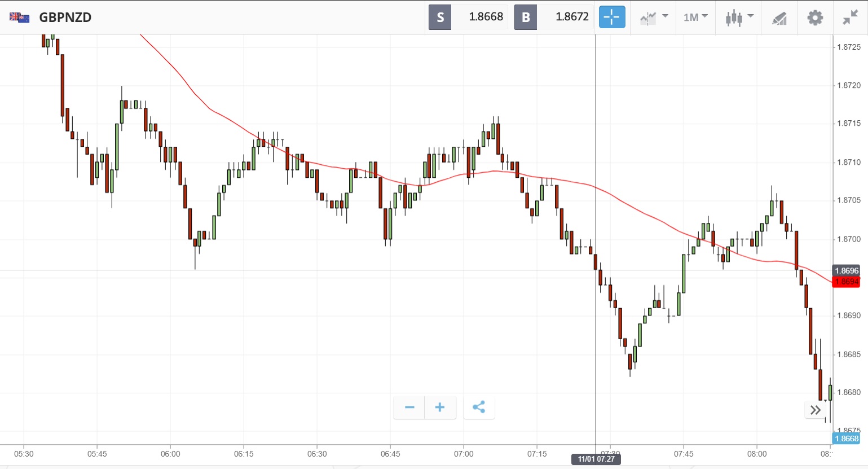
Task: Click the 1.8696 crosshair price label
Action: 846,271
